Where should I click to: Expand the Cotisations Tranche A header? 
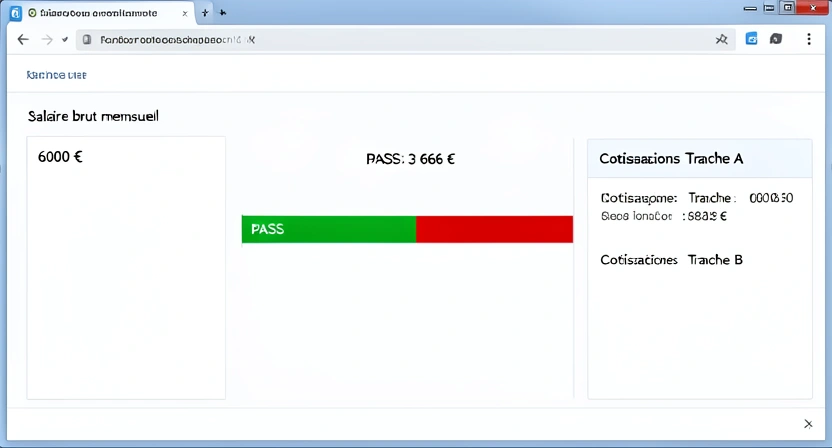(x=699, y=159)
